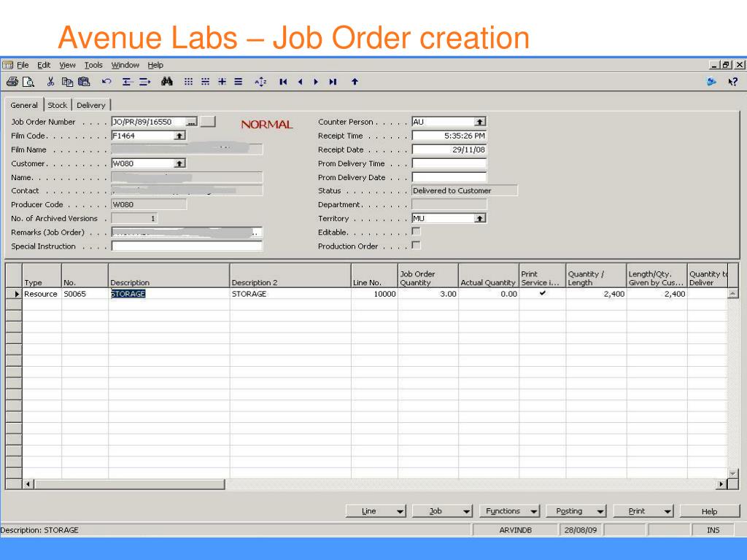Click the Line No. 10000 cell
The image size is (747, 560).
pyautogui.click(x=374, y=294)
